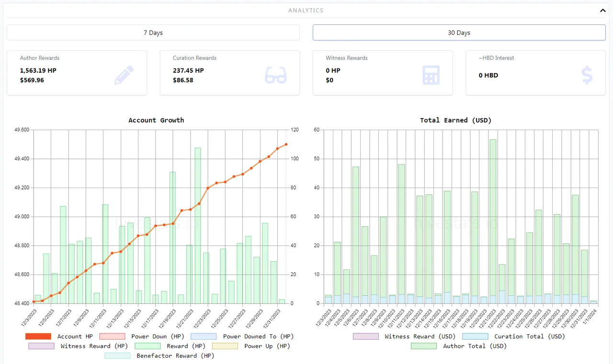Click the Curation Rewards glasses icon
613x364 pixels.
pos(276,75)
